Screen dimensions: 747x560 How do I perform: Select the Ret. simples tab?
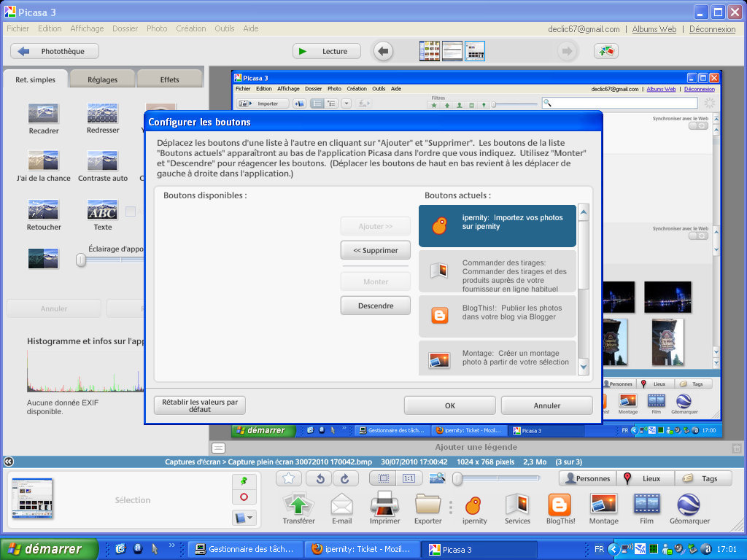(x=35, y=79)
